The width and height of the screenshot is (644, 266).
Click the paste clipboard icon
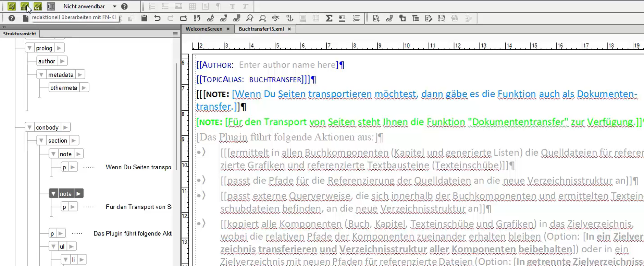pyautogui.click(x=144, y=18)
